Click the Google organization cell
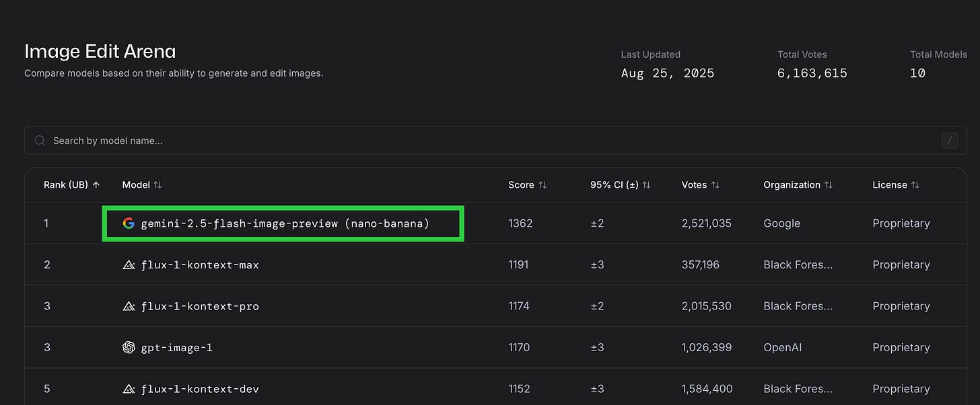 [x=781, y=223]
